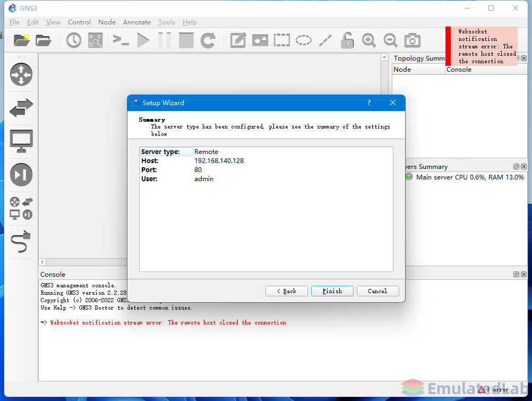Close the Setup Wizard dialog
This screenshot has height=401, width=532.
click(x=393, y=103)
